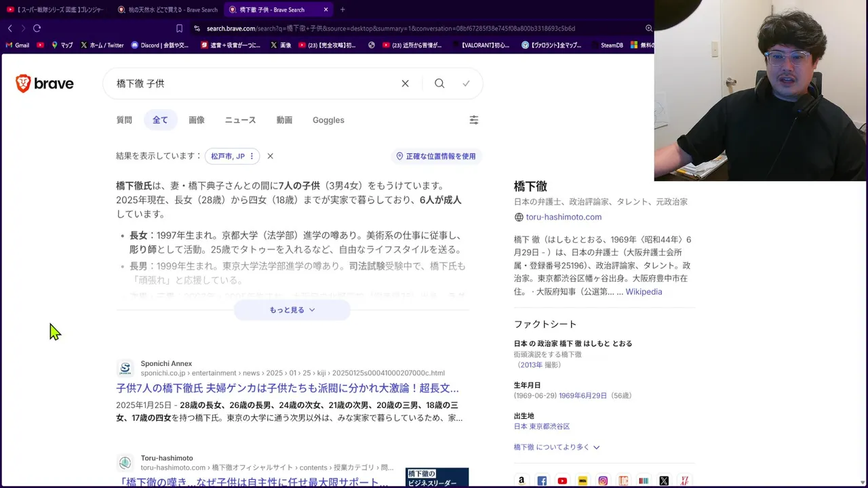This screenshot has height=488, width=868.
Task: Open site information icon in address bar
Action: pyautogui.click(x=197, y=28)
